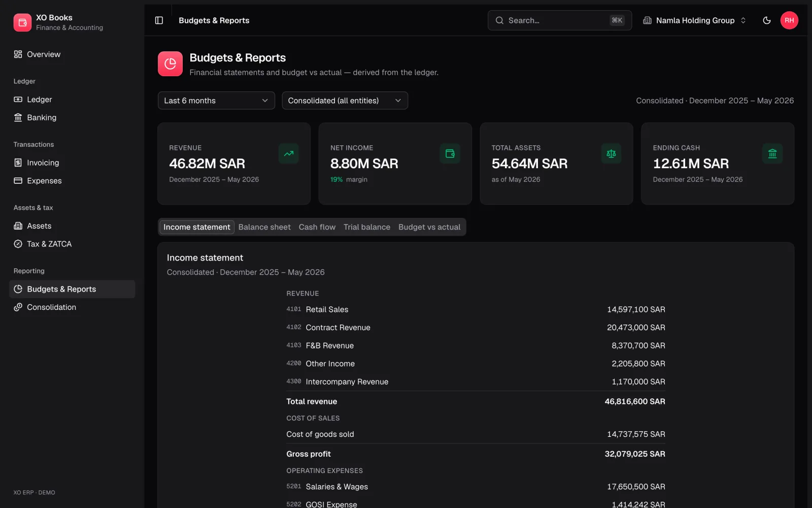Switch to the Balance sheet tab
This screenshot has width=812, height=508.
(264, 227)
